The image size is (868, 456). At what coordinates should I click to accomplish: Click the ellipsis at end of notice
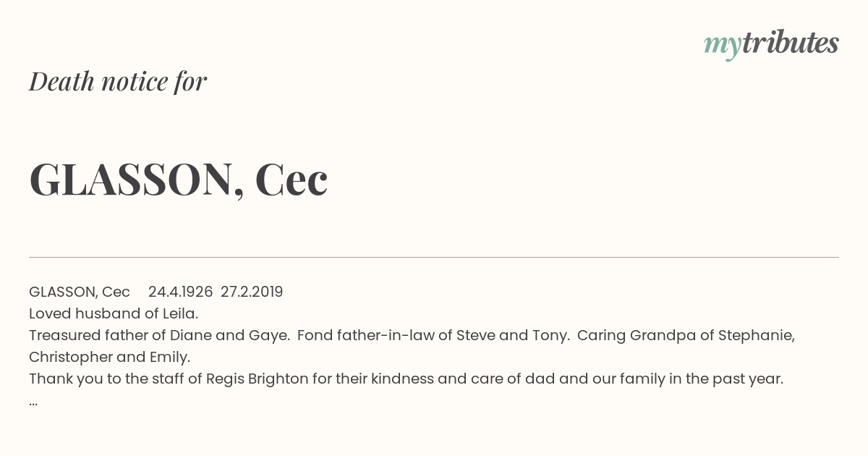point(33,403)
